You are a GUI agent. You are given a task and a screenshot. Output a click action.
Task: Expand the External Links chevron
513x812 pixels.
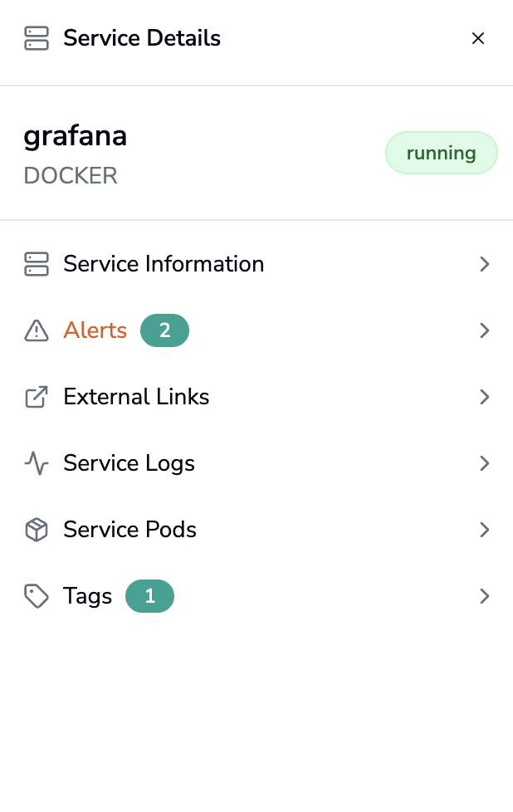pos(485,397)
